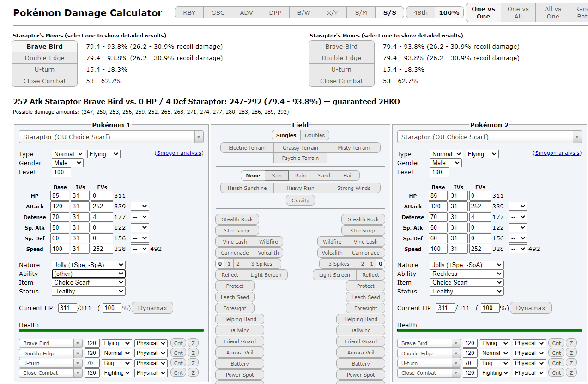Toggle Z for Pokémon 1's Close Combat
Image resolution: width=588 pixels, height=384 pixels.
(194, 373)
